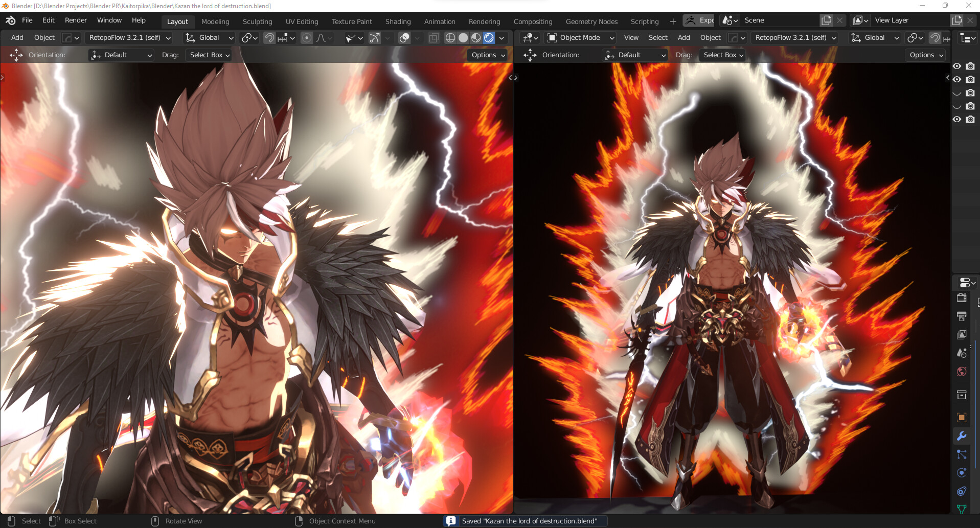The height and width of the screenshot is (528, 980).
Task: Open object visibility and selectability filter
Action: (354, 38)
